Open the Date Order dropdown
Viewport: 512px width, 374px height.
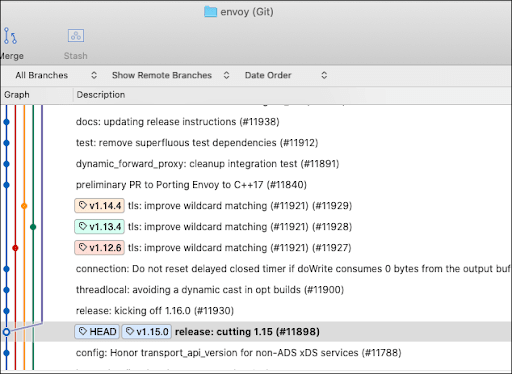[286, 75]
